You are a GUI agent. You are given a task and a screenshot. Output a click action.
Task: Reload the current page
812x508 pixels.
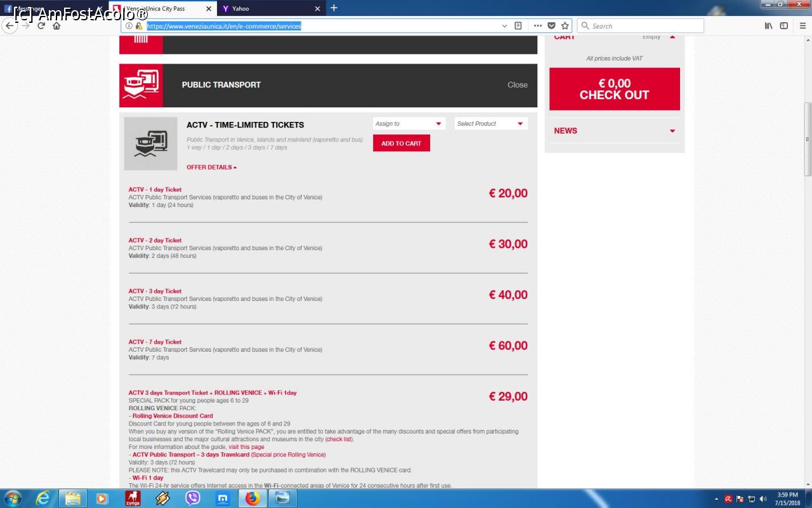point(41,26)
